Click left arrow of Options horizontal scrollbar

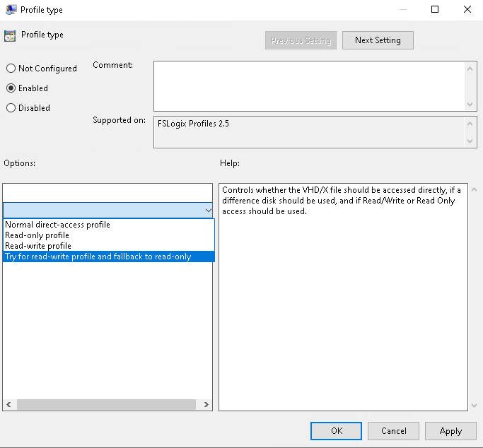[8, 405]
